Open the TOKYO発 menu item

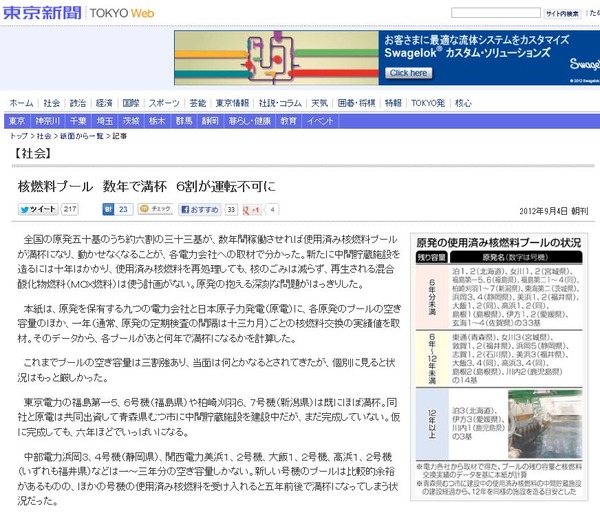coord(428,103)
